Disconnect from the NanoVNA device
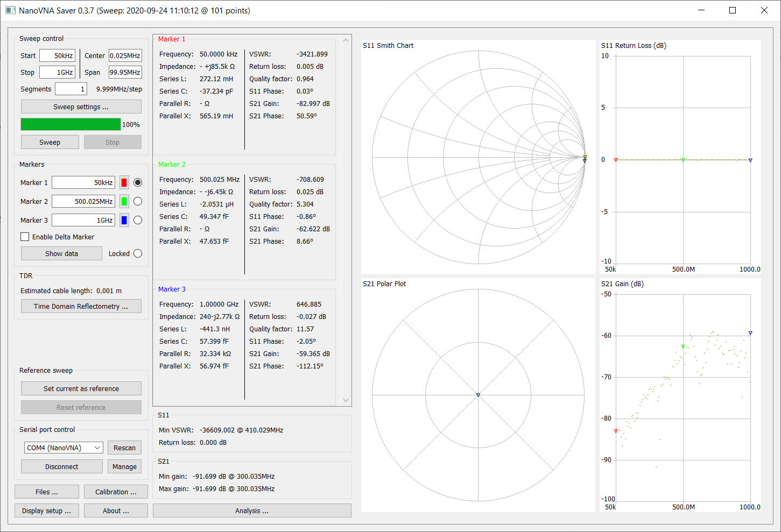 (x=61, y=466)
